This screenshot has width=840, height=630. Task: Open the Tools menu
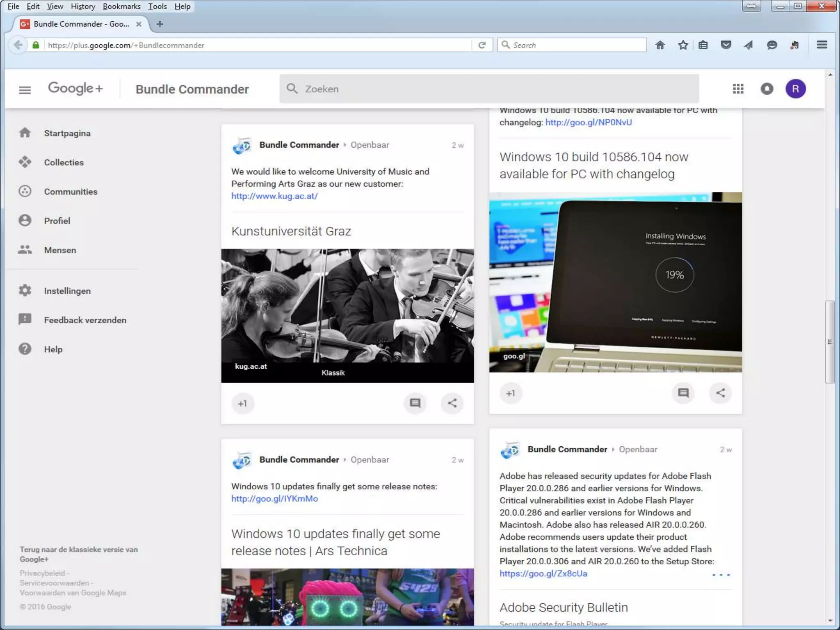157,6
